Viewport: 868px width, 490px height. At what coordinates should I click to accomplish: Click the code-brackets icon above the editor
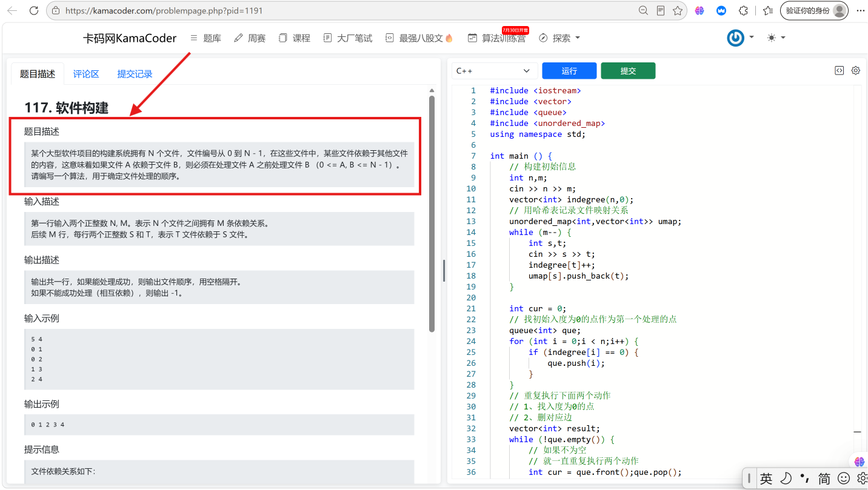coord(839,70)
